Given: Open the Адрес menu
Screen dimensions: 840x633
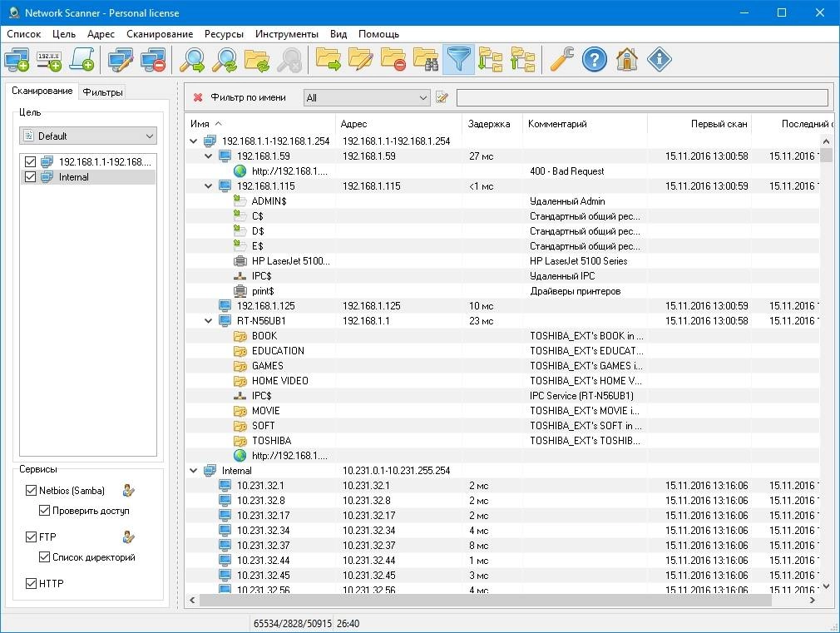Looking at the screenshot, I should pyautogui.click(x=101, y=34).
